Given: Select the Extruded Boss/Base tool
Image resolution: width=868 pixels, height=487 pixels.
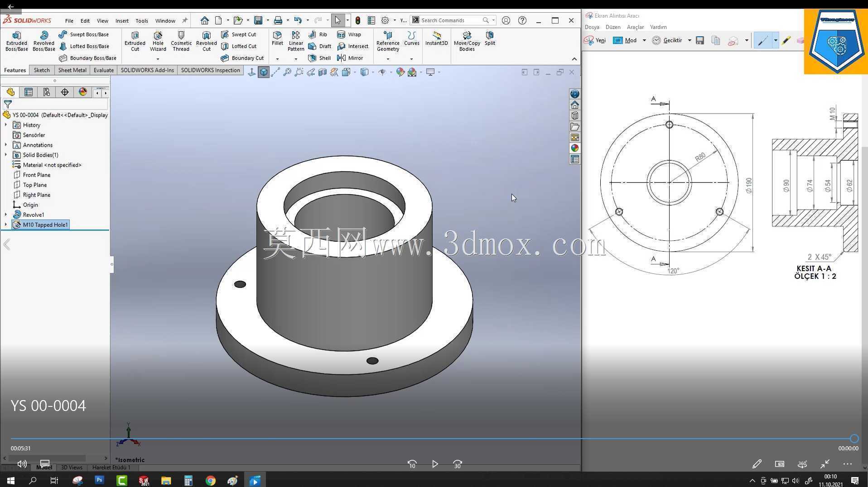Looking at the screenshot, I should click(16, 41).
